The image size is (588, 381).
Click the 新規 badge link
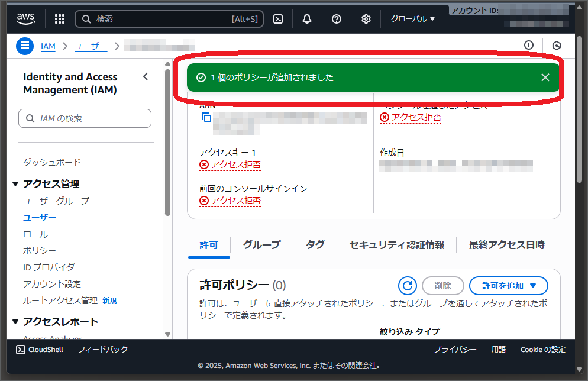(109, 301)
